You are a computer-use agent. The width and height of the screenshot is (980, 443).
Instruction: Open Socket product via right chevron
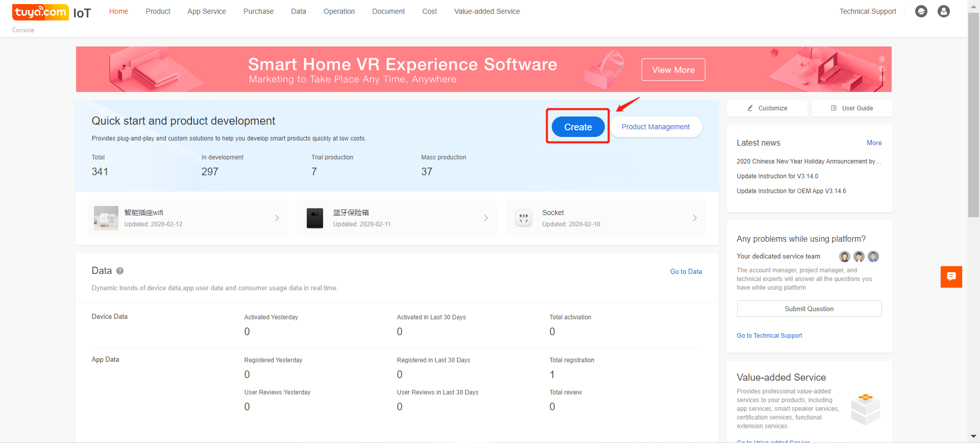[694, 218]
